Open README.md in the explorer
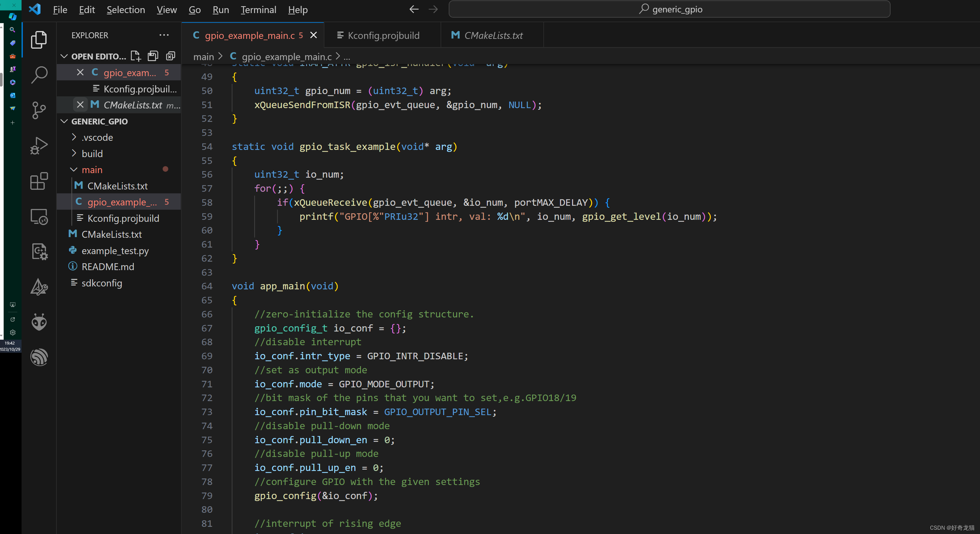The height and width of the screenshot is (534, 980). [x=108, y=267]
